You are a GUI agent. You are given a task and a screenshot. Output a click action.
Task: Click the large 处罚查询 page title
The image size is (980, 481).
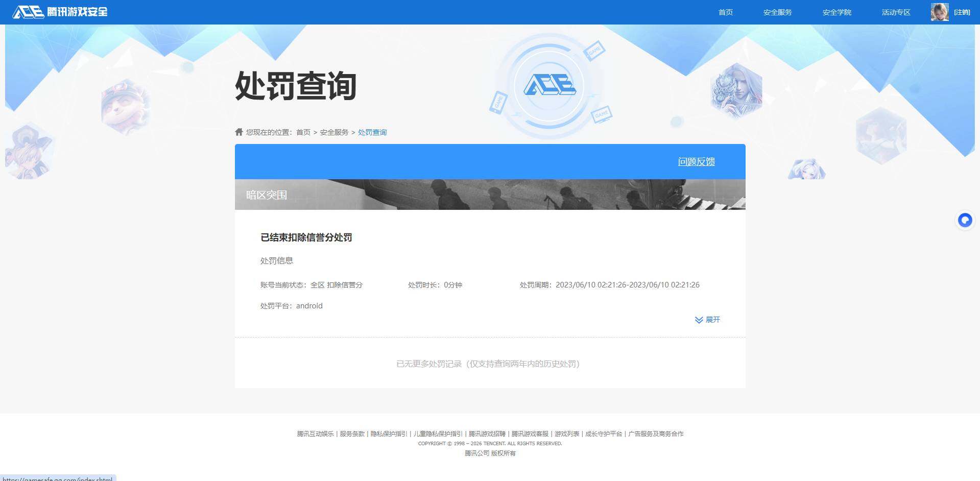(x=296, y=86)
